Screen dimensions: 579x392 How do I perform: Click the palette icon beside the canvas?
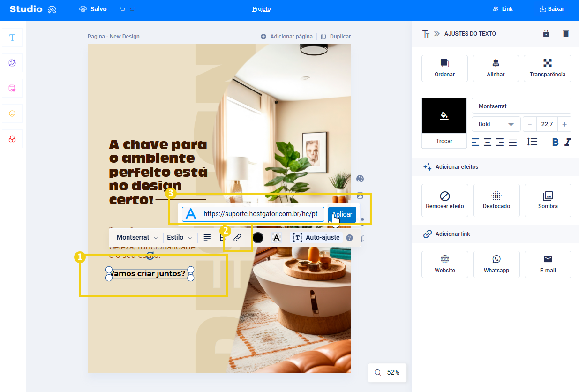(360, 179)
